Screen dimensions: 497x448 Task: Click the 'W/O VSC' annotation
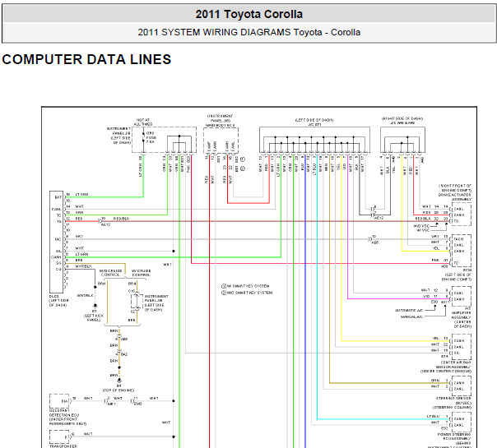pyautogui.click(x=421, y=226)
